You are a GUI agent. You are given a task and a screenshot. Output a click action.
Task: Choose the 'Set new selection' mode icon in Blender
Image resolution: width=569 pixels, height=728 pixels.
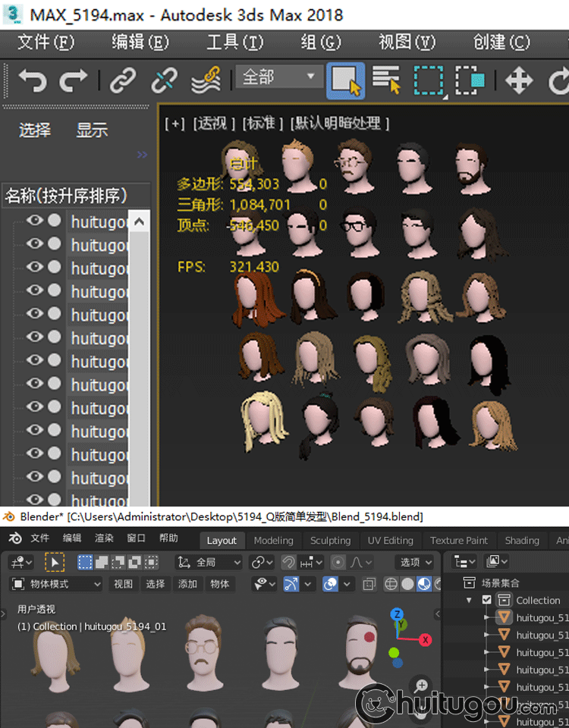[85, 562]
